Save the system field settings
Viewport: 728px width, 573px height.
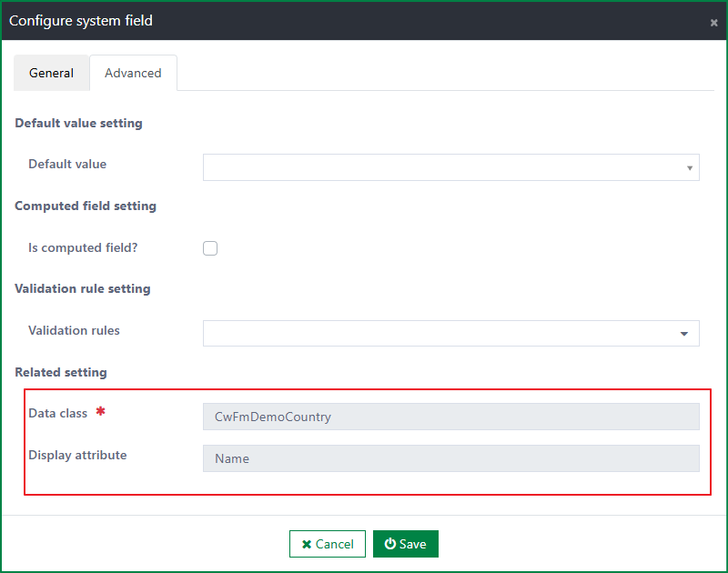click(x=405, y=544)
